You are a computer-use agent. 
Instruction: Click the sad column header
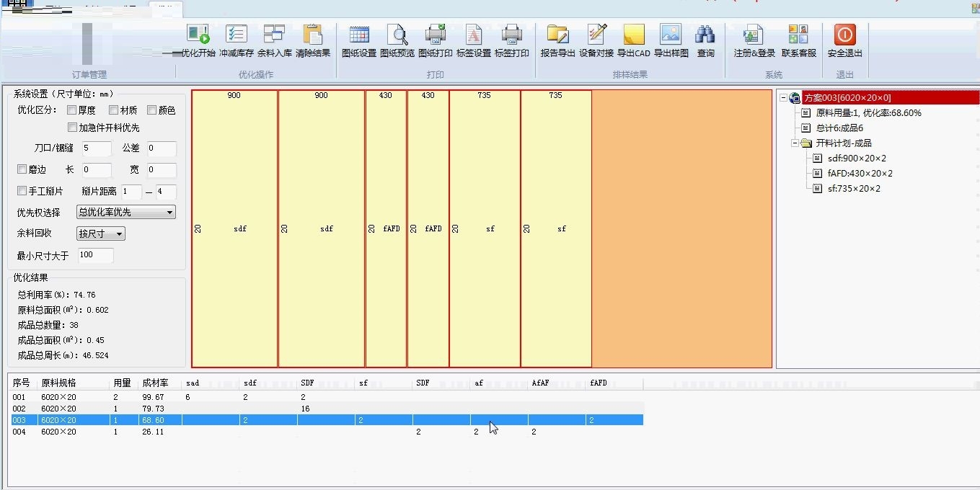click(x=211, y=383)
